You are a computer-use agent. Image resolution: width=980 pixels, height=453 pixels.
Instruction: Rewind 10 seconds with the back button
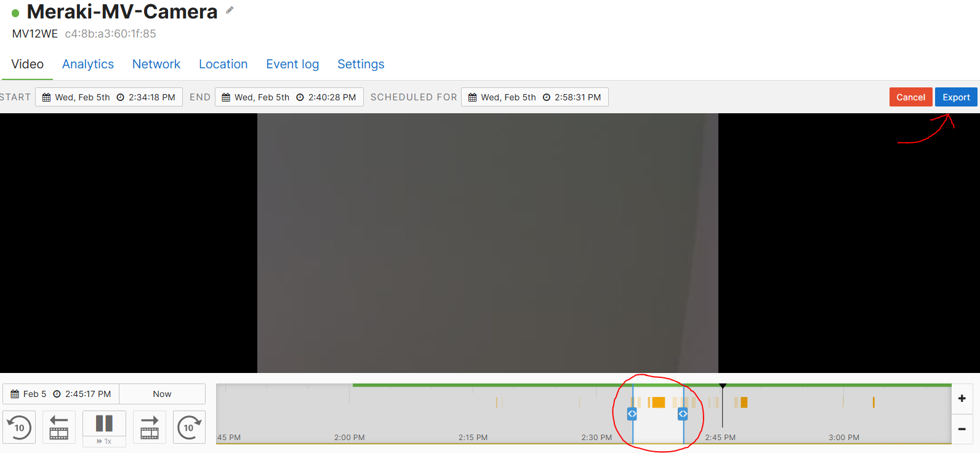point(19,427)
